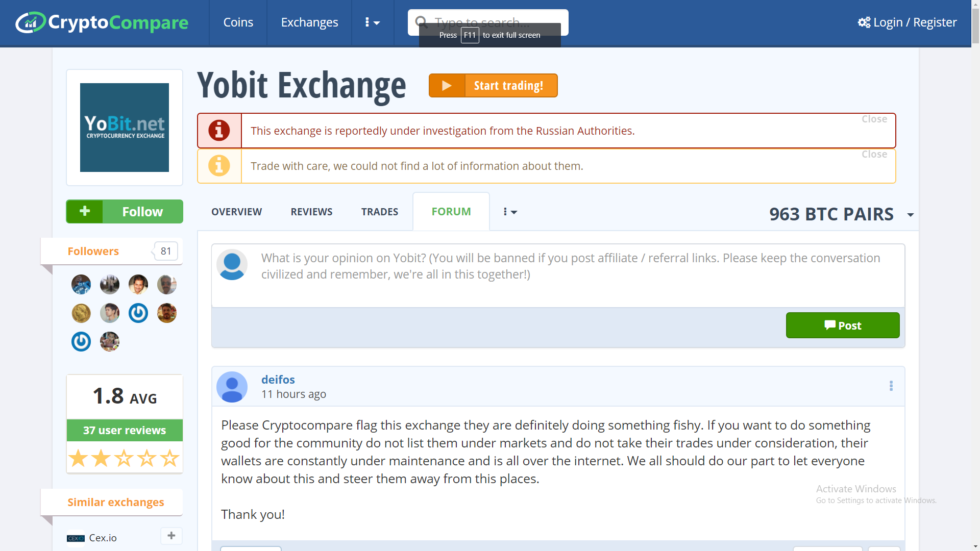Click the search magnifier icon
This screenshot has width=980, height=551.
[x=422, y=22]
